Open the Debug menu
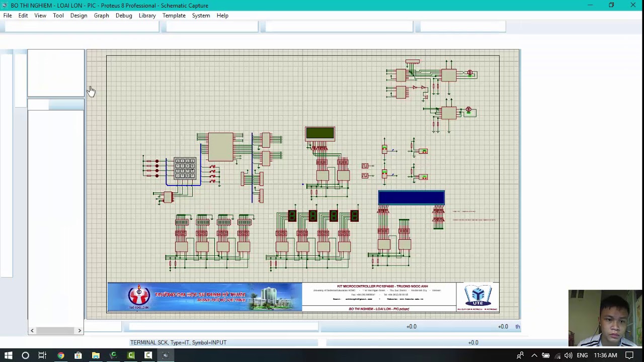Image resolution: width=644 pixels, height=362 pixels. (x=124, y=16)
